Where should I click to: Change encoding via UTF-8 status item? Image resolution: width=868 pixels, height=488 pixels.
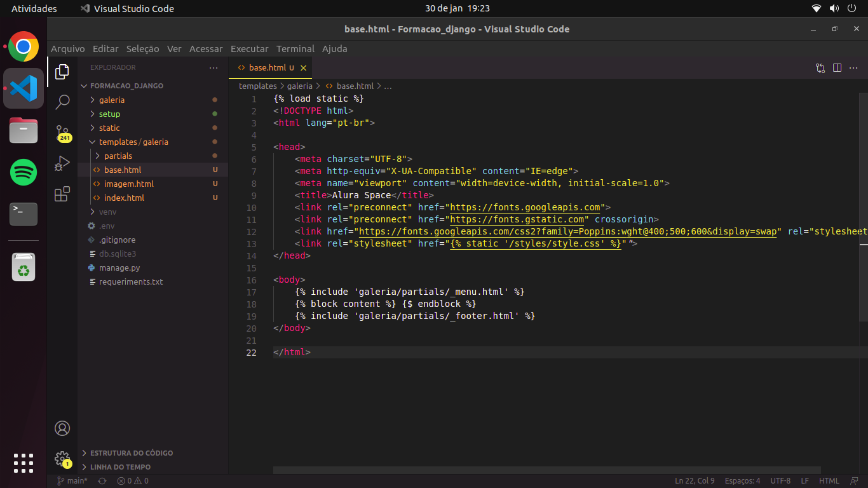point(780,481)
